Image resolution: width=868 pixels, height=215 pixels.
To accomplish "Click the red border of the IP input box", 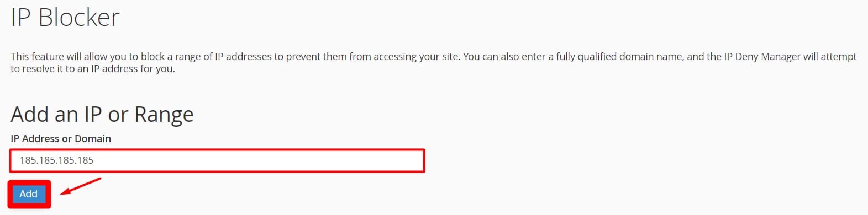I will [217, 149].
